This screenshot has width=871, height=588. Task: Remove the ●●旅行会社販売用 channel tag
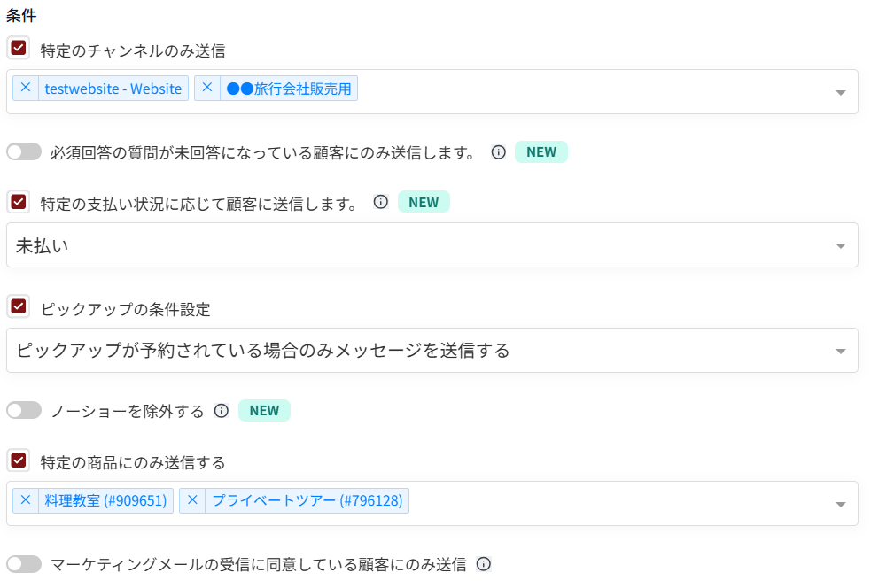207,89
